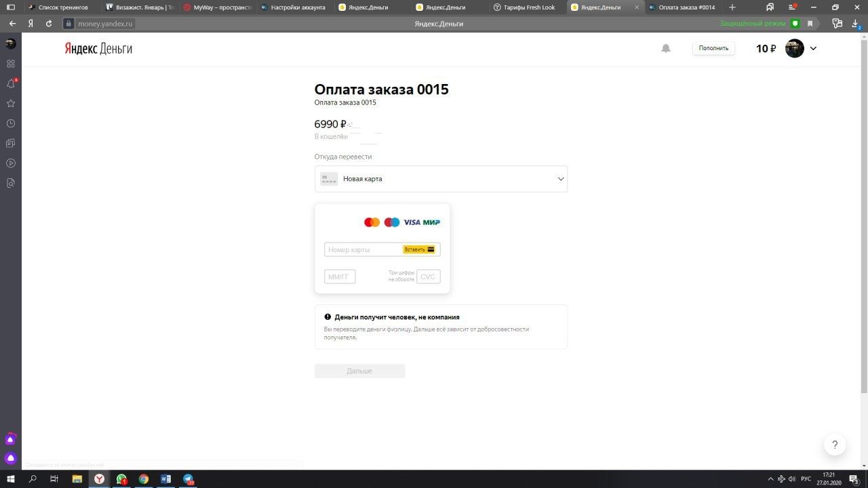Open the help question mark button
The height and width of the screenshot is (488, 868).
pyautogui.click(x=835, y=445)
